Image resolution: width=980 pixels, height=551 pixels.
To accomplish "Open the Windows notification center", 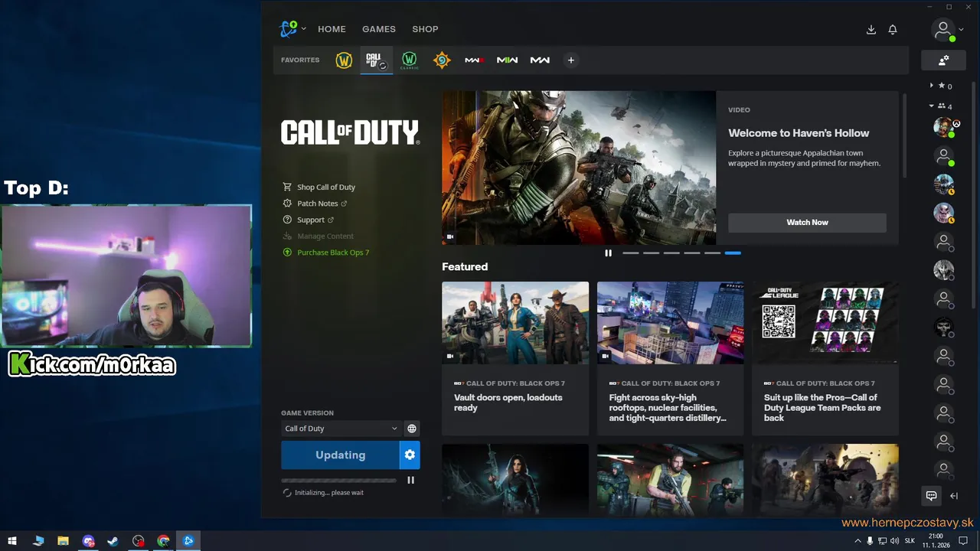I will point(964,541).
